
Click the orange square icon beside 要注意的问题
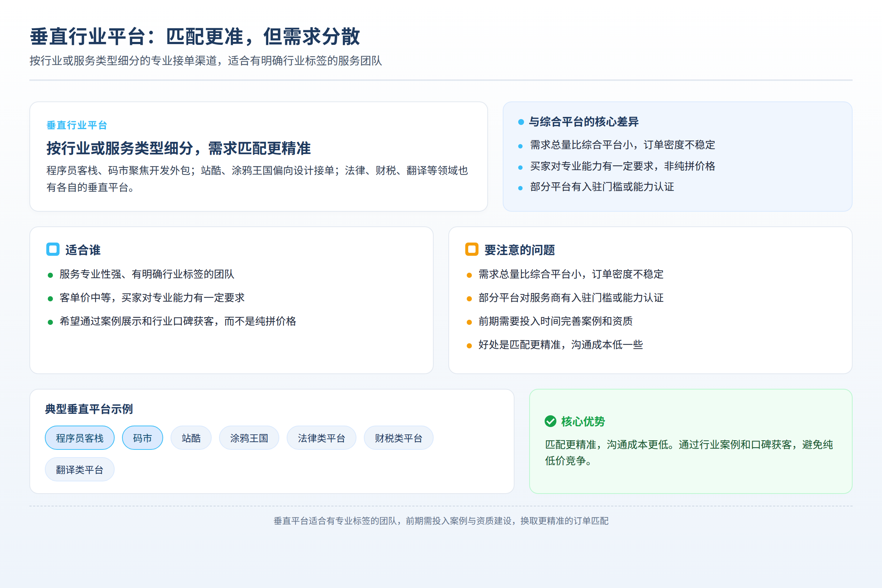(x=472, y=250)
